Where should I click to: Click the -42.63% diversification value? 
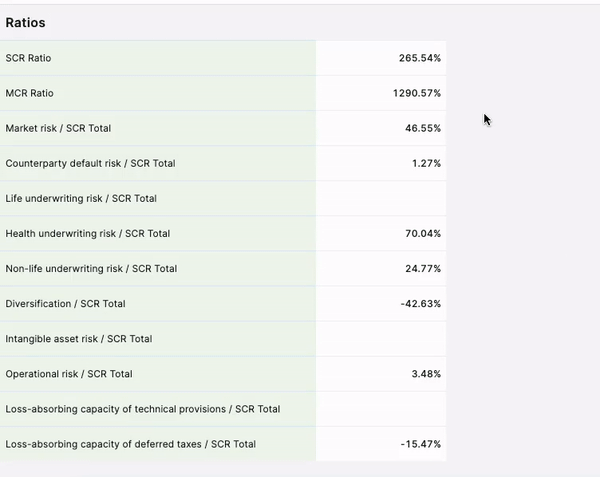point(420,303)
